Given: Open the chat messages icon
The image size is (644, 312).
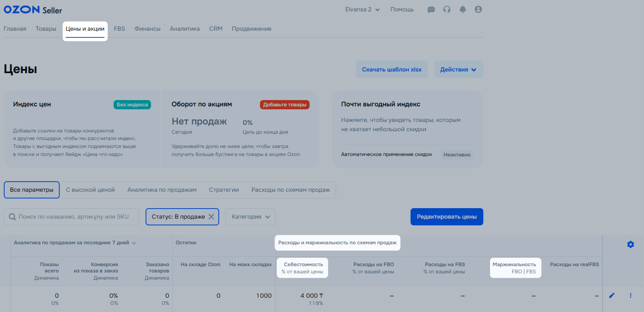Looking at the screenshot, I should 431,9.
